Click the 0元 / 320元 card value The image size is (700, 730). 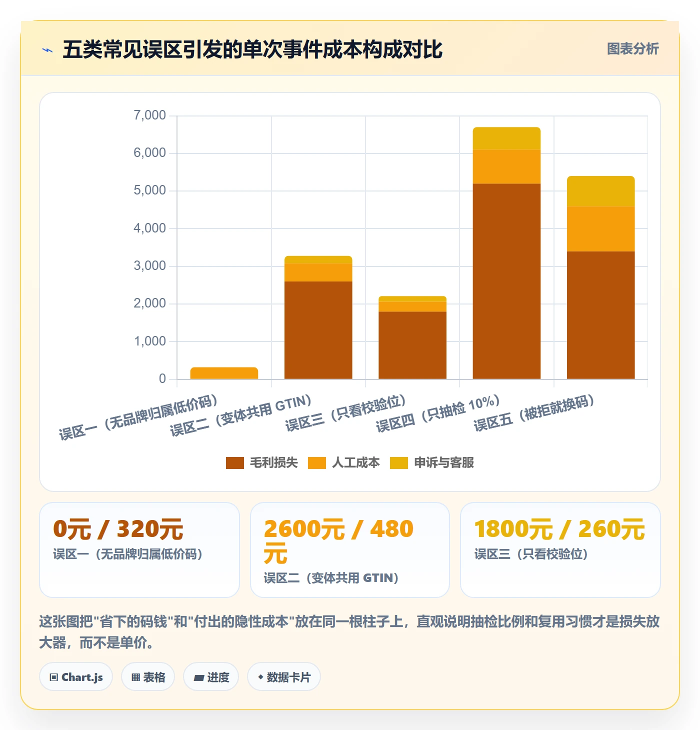point(118,529)
